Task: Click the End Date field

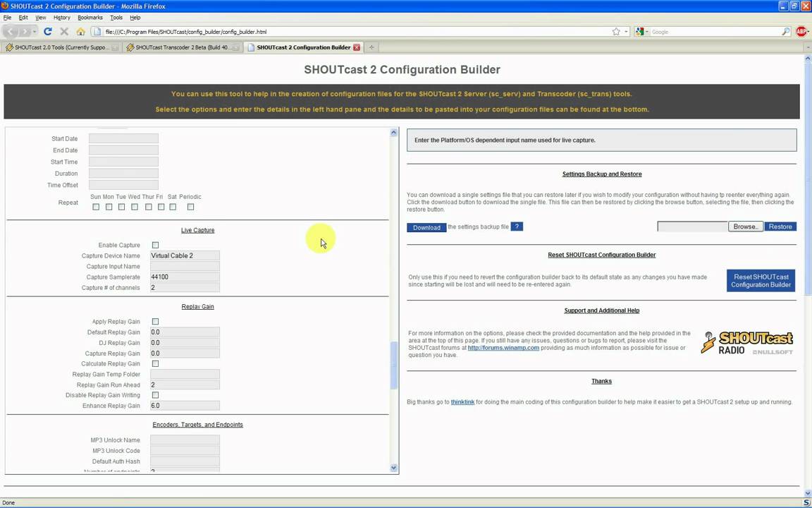Action: (x=123, y=150)
